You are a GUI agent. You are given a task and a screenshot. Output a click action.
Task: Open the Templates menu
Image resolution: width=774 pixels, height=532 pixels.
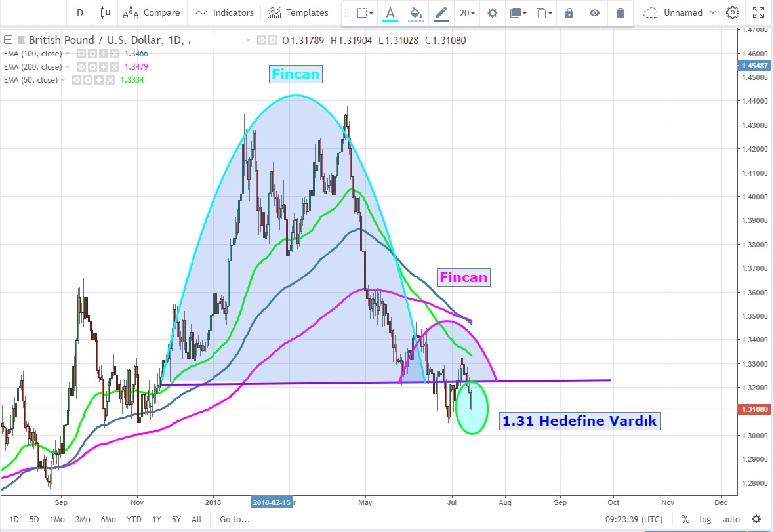point(298,12)
